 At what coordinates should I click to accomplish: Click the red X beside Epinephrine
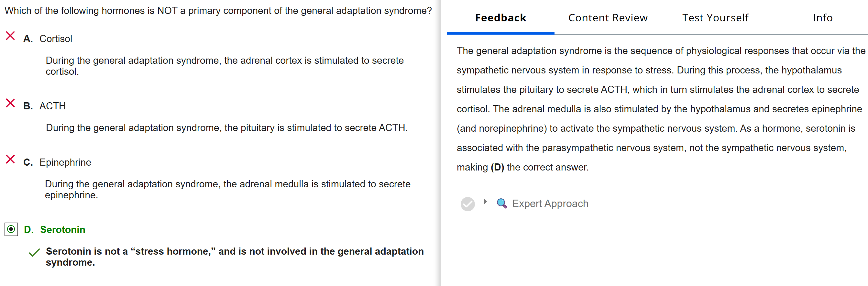(10, 159)
